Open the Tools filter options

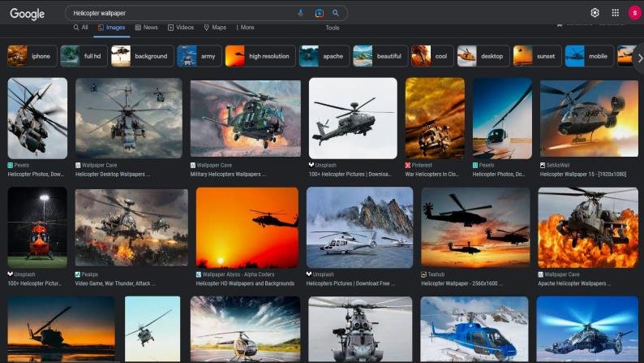tap(333, 28)
